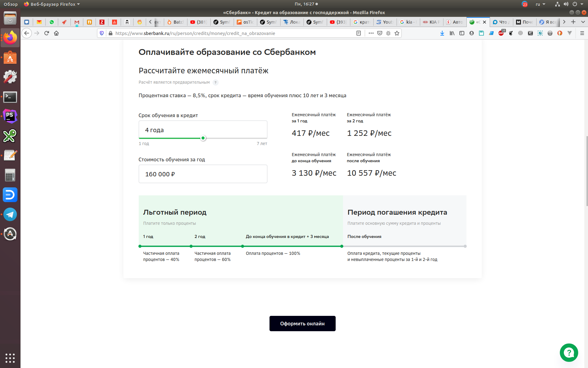Toggle reader view icon in address bar
Screen dimensions: 588x368
359,33
